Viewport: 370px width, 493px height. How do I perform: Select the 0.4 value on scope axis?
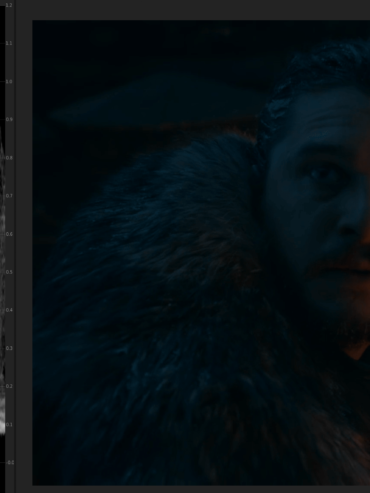tap(9, 310)
